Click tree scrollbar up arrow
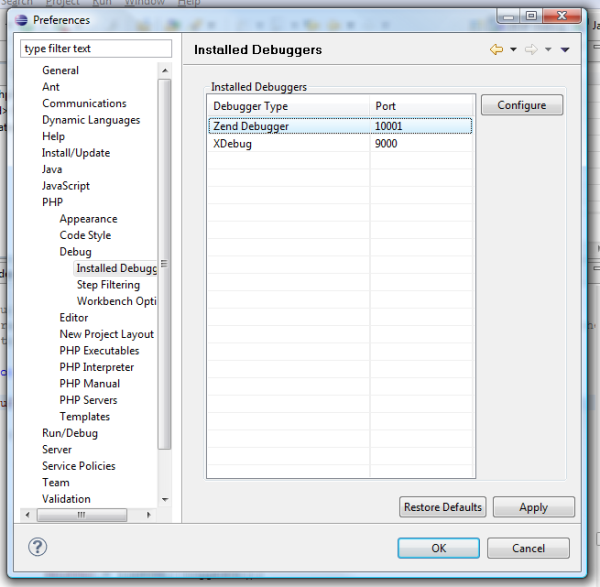The height and width of the screenshot is (587, 600). [x=165, y=70]
